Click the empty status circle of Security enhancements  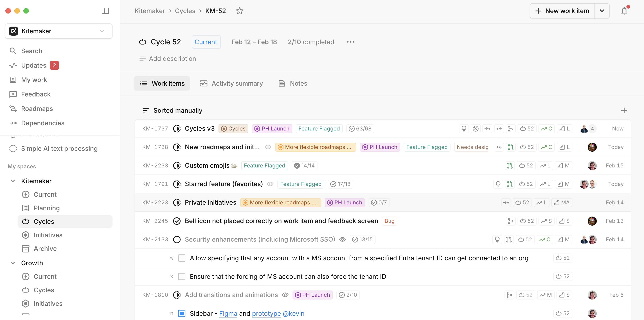coord(177,239)
